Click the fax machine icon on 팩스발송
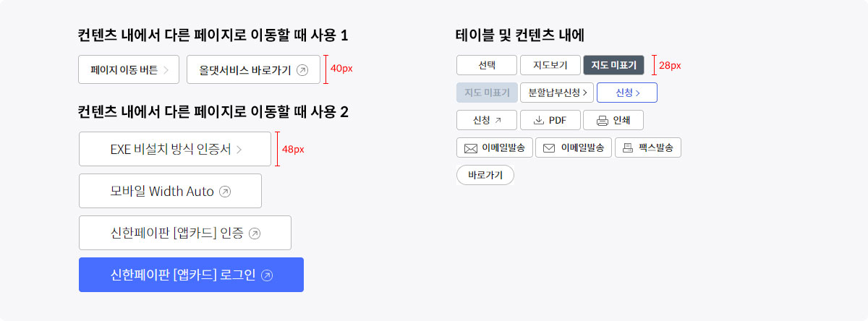The width and height of the screenshot is (868, 321). pos(628,147)
